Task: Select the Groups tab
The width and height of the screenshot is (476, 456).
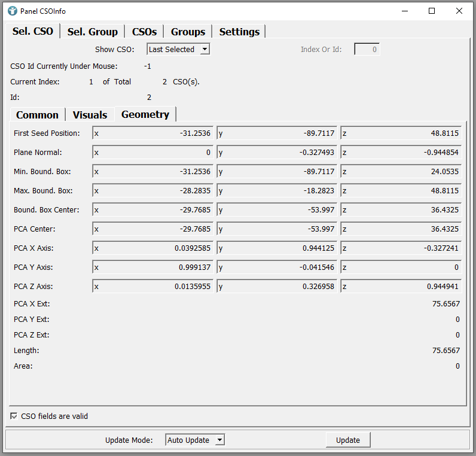Action: 188,32
